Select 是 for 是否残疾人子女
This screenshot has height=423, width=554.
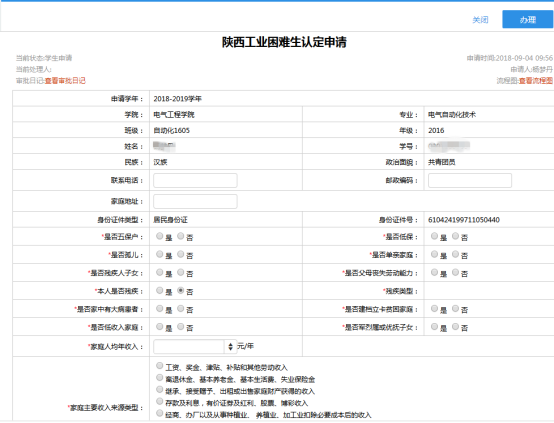click(x=160, y=272)
